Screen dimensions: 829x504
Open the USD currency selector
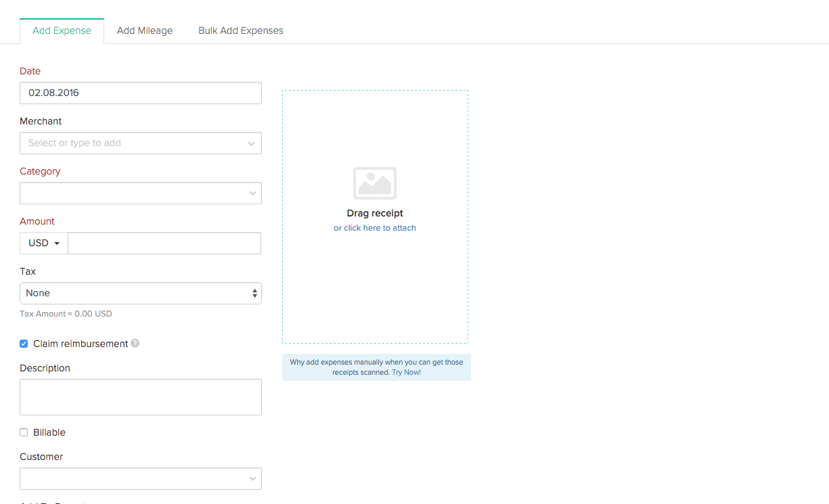coord(44,243)
